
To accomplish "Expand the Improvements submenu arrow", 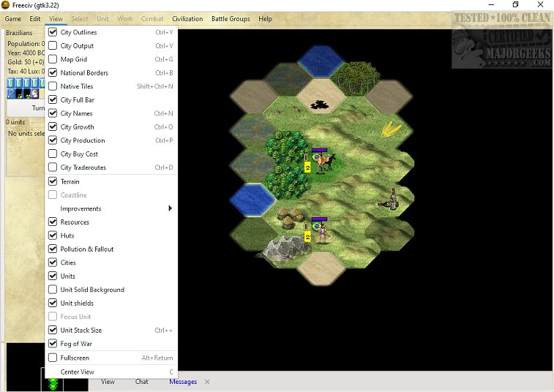I will 170,208.
